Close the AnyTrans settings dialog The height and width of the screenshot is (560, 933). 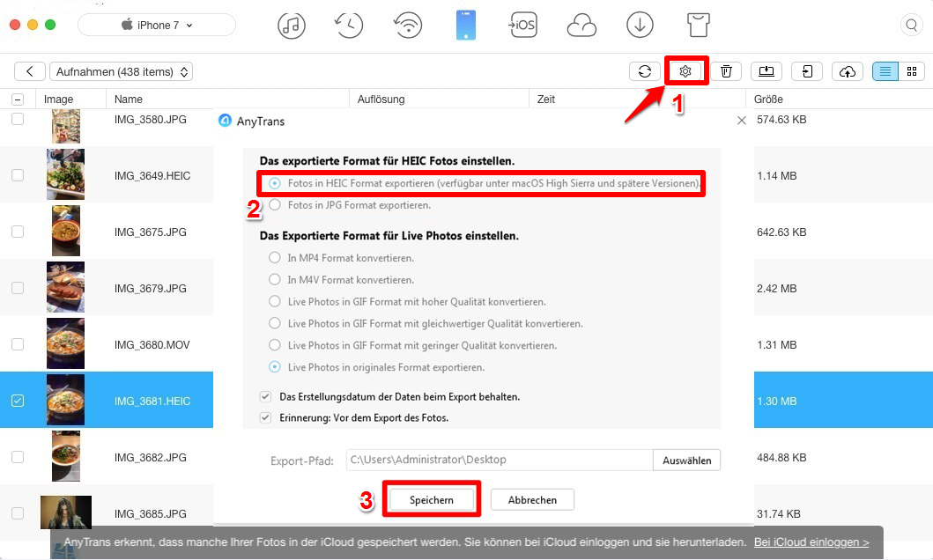742,121
